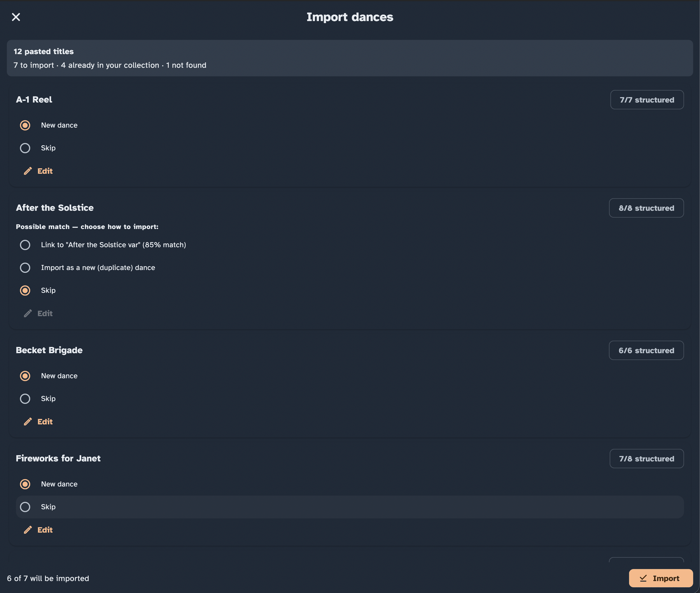The image size is (700, 593).
Task: Click the "Becket Brigade" dance title
Action: coord(49,350)
